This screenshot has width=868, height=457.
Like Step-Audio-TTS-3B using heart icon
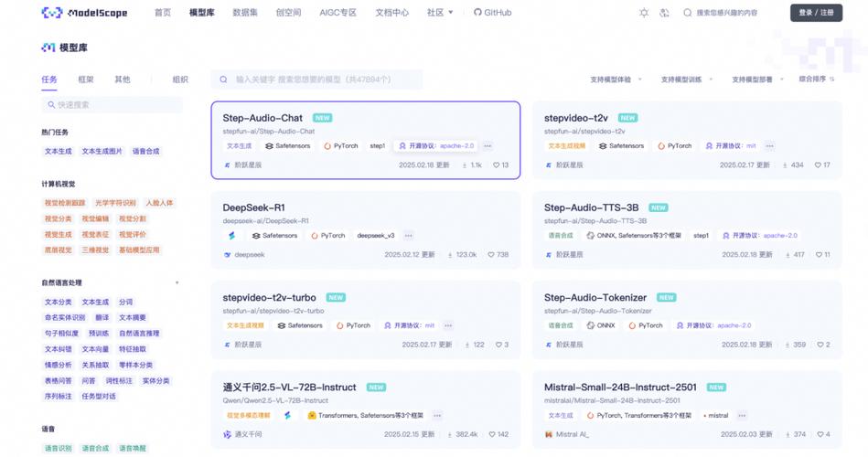click(819, 254)
